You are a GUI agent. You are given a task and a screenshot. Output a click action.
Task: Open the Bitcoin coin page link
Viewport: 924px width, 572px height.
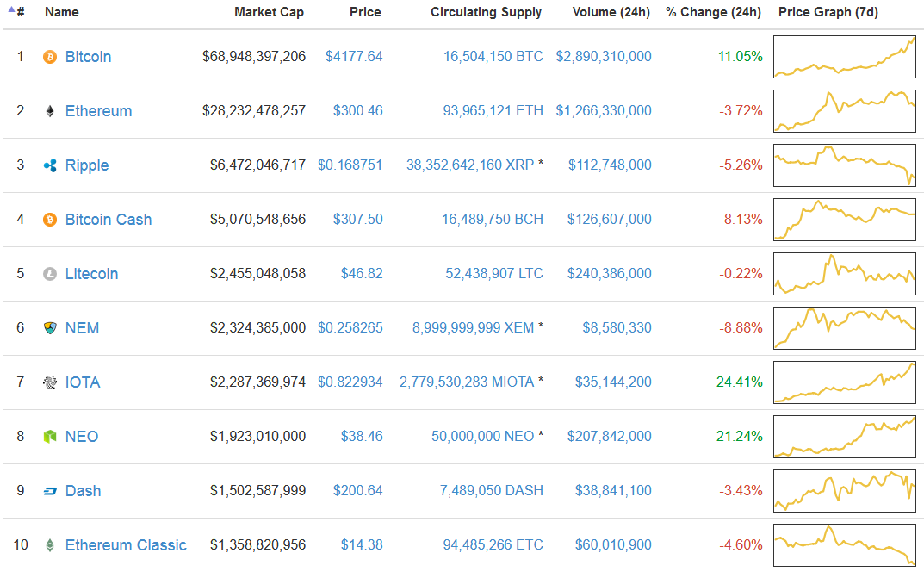89,57
